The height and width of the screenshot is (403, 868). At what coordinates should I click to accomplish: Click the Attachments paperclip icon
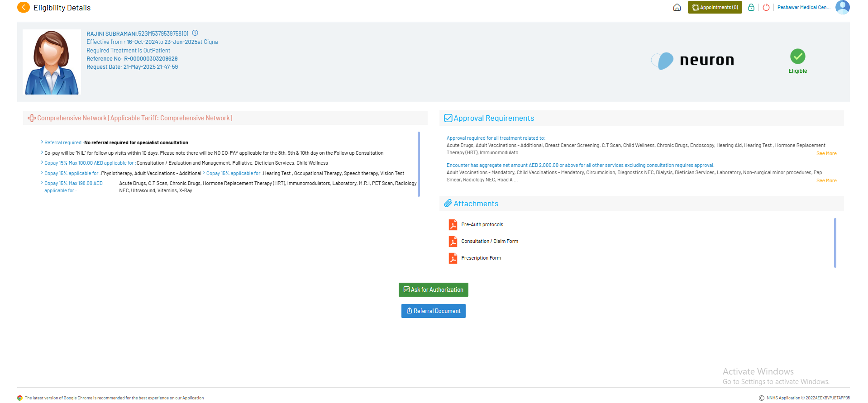click(x=448, y=204)
